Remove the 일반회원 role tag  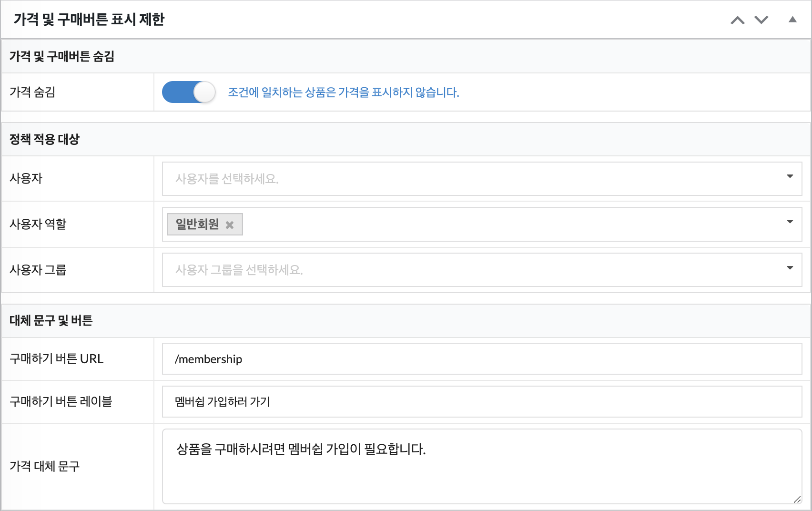pyautogui.click(x=230, y=225)
